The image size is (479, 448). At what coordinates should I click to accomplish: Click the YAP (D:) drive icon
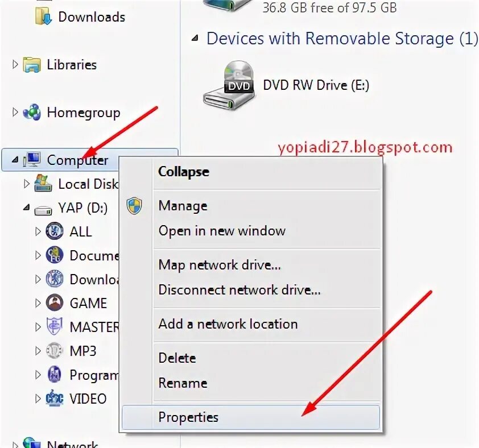(x=43, y=210)
